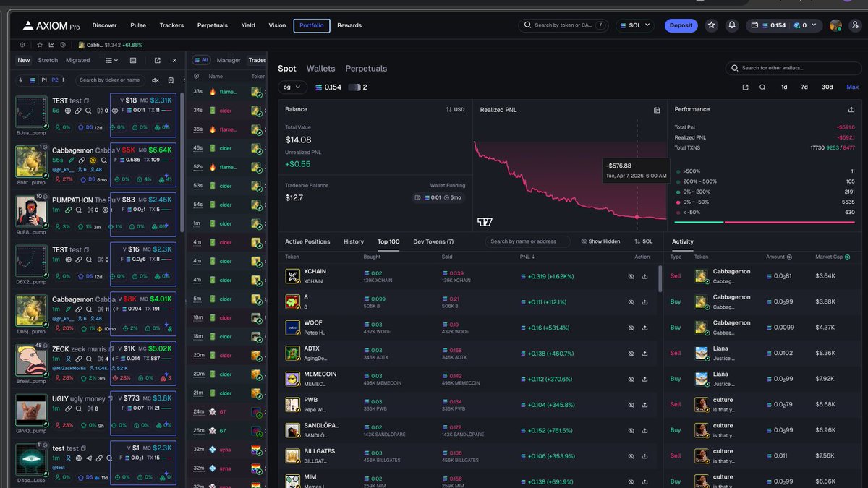Click the search icon on Cabbagemon $6.64K card
868x488 pixels.
pos(103,160)
